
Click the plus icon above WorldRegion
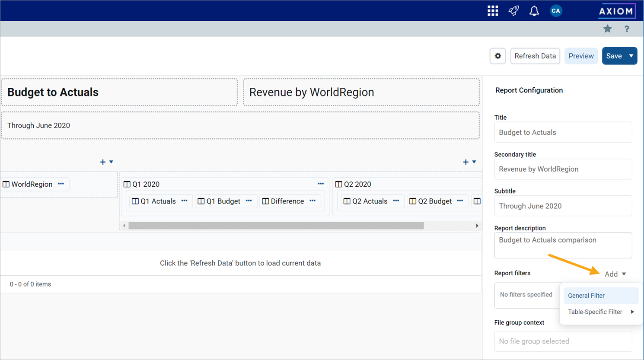pos(103,162)
